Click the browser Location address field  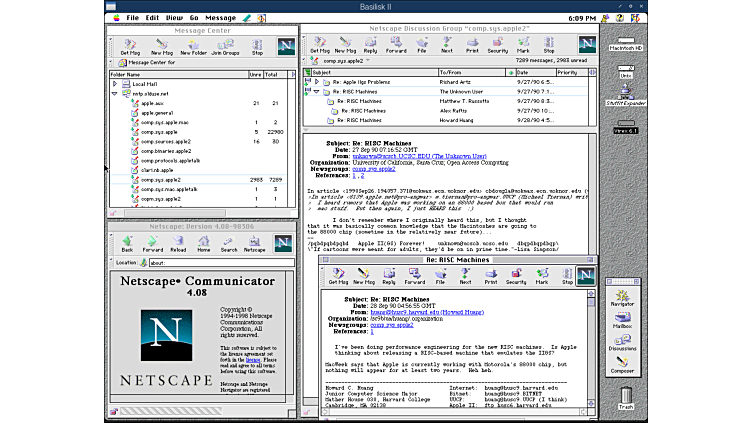pyautogui.click(x=220, y=262)
